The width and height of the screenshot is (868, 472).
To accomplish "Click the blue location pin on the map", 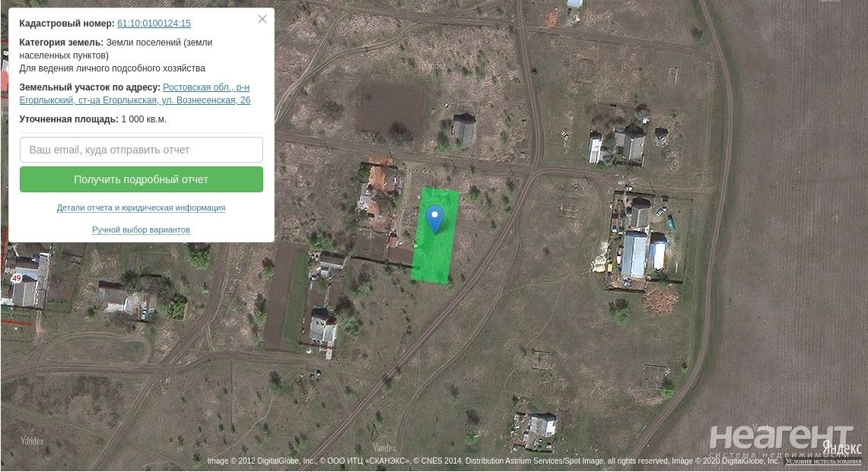I will click(434, 219).
